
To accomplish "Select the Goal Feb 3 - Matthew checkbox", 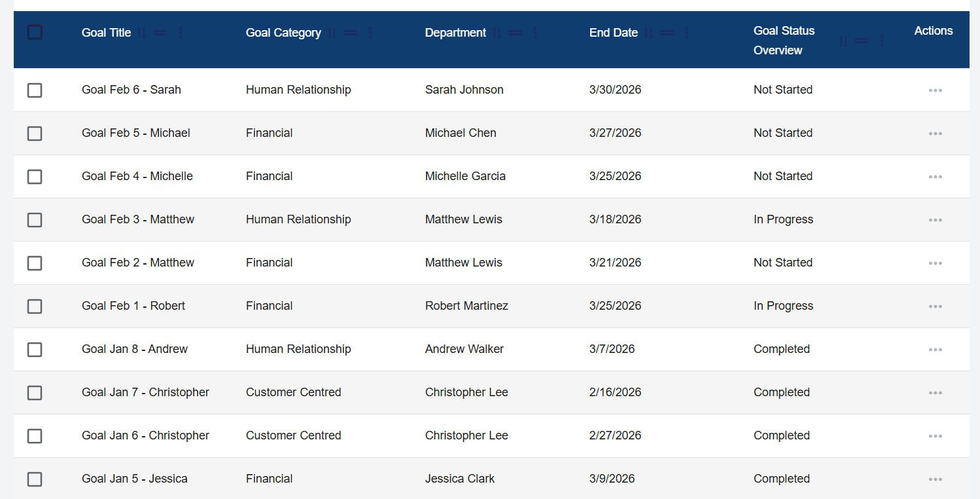I will pos(35,220).
